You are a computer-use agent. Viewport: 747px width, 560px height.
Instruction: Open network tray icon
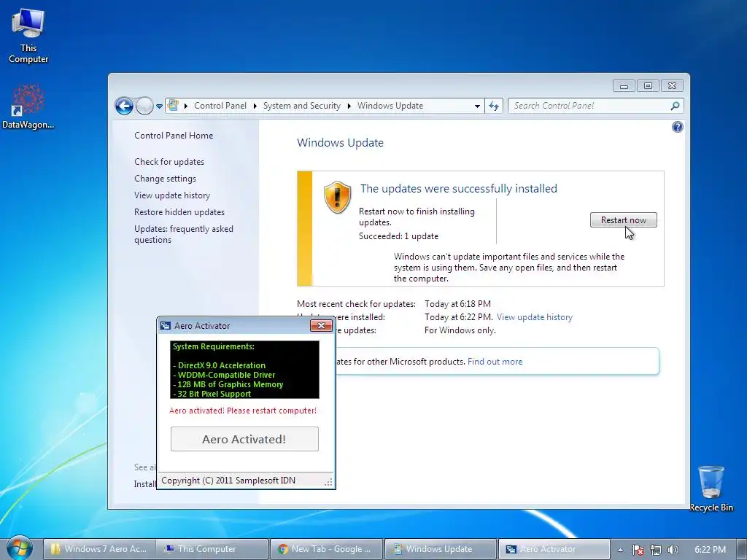[656, 550]
